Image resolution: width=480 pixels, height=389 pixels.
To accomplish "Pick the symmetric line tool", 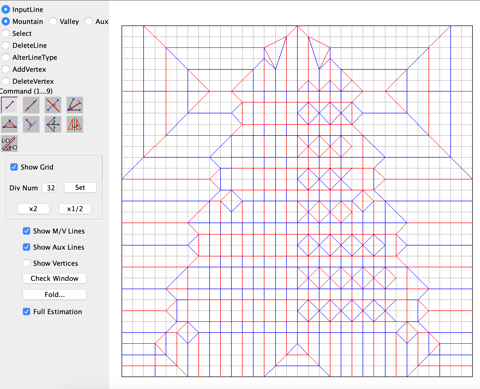I will coord(53,124).
